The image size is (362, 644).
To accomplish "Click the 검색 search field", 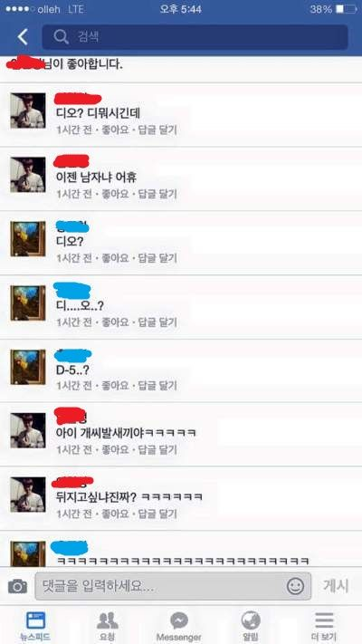I will pyautogui.click(x=195, y=37).
